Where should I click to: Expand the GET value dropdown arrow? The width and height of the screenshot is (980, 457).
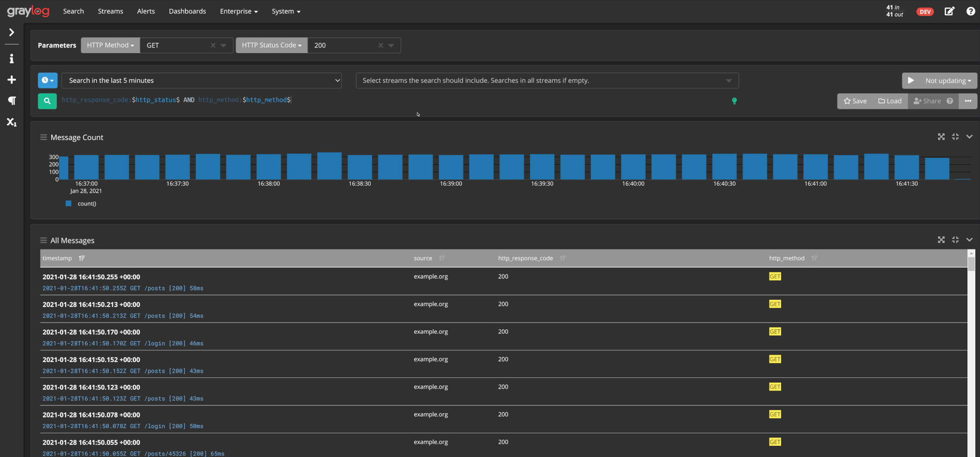coord(224,45)
